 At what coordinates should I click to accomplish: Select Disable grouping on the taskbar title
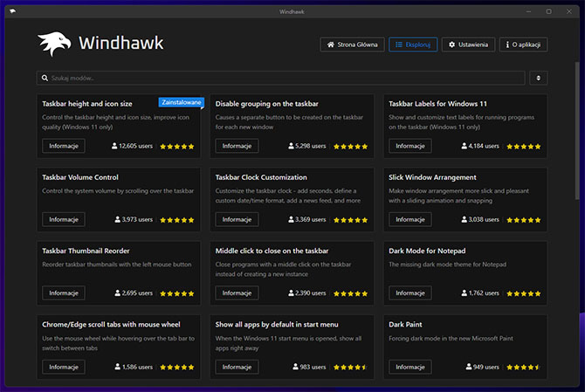267,104
